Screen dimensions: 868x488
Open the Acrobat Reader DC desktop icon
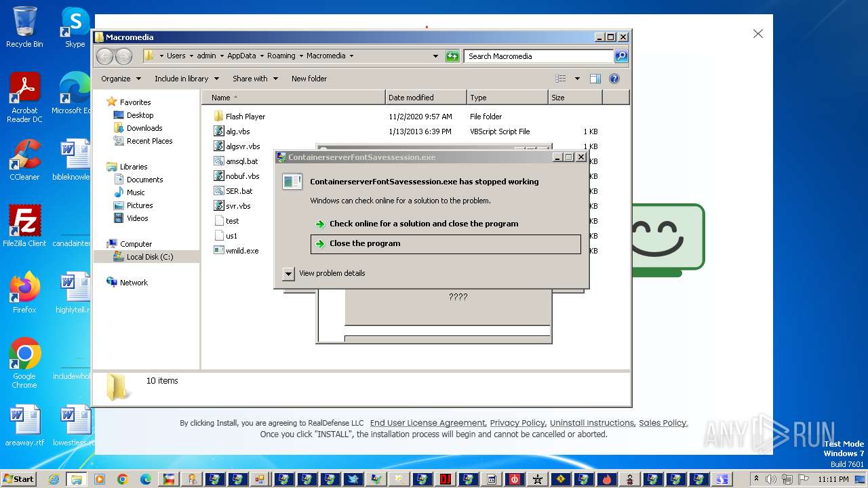tap(24, 98)
